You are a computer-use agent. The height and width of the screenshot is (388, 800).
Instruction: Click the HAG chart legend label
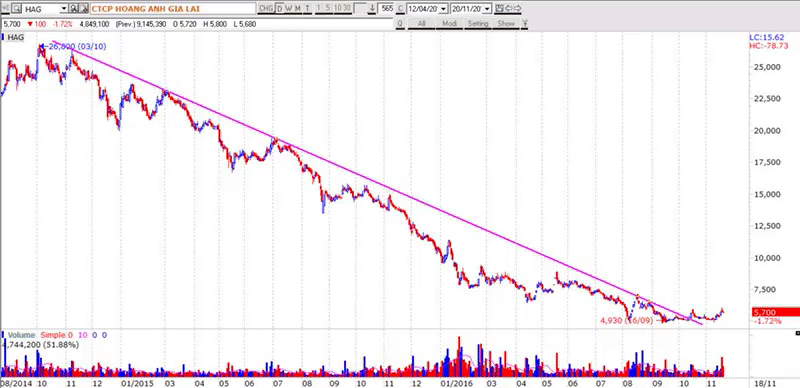click(x=15, y=37)
